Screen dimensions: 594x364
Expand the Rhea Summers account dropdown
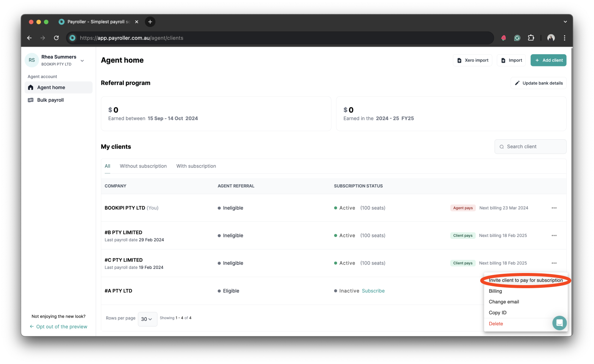point(82,61)
